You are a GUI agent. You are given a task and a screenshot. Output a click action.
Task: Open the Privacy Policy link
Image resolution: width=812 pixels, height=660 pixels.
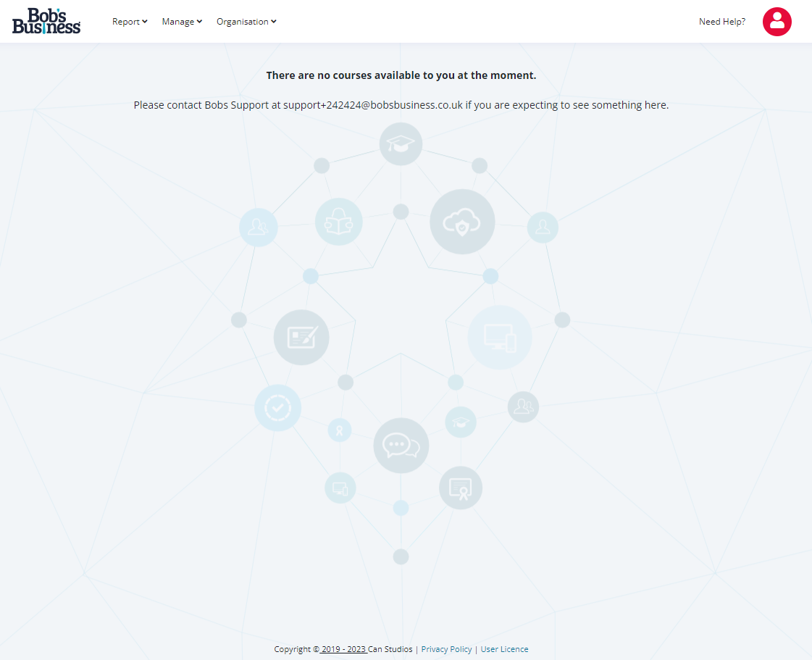click(446, 649)
